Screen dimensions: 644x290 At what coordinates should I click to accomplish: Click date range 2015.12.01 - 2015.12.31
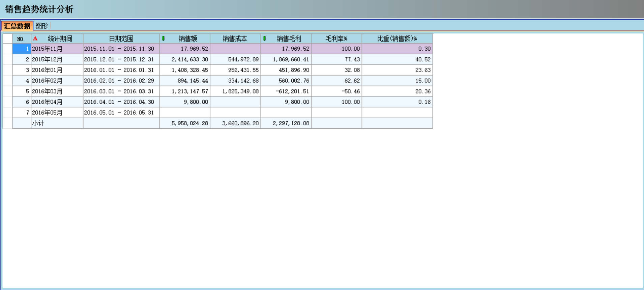pyautogui.click(x=121, y=59)
